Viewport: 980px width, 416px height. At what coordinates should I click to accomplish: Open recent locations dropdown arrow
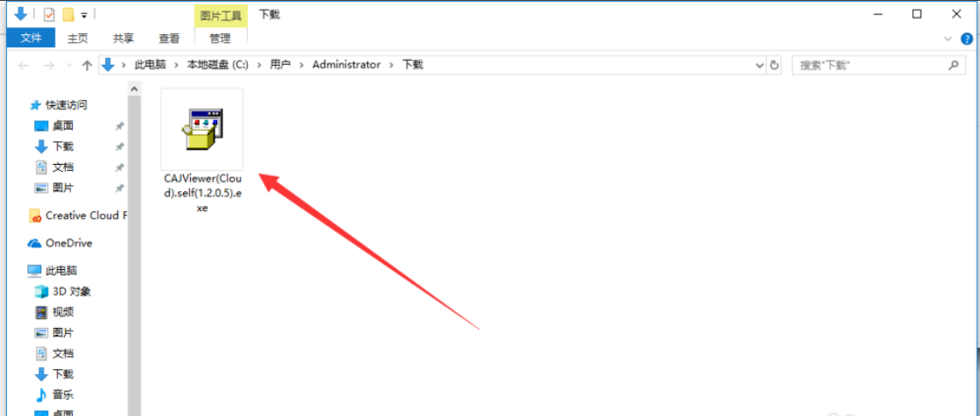[68, 66]
